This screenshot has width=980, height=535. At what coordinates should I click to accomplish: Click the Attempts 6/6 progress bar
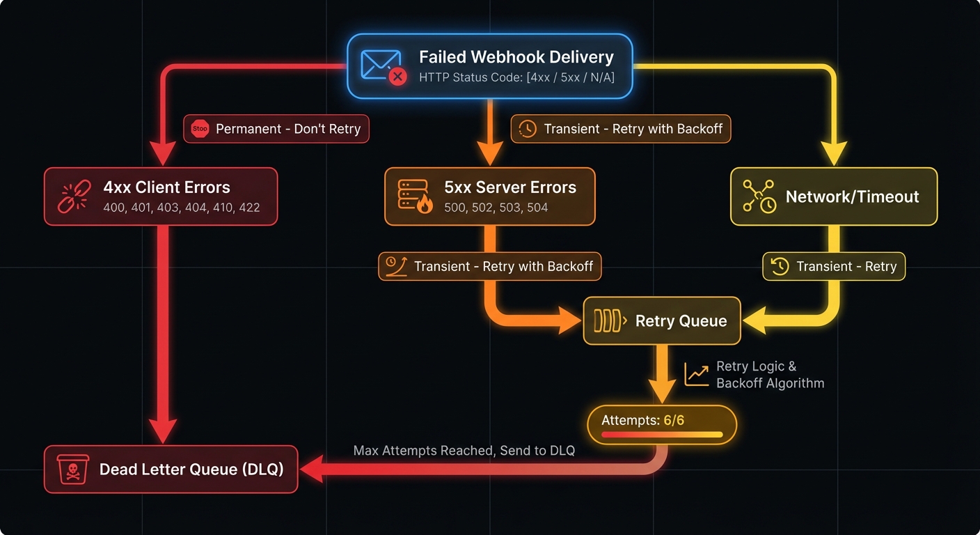661,435
